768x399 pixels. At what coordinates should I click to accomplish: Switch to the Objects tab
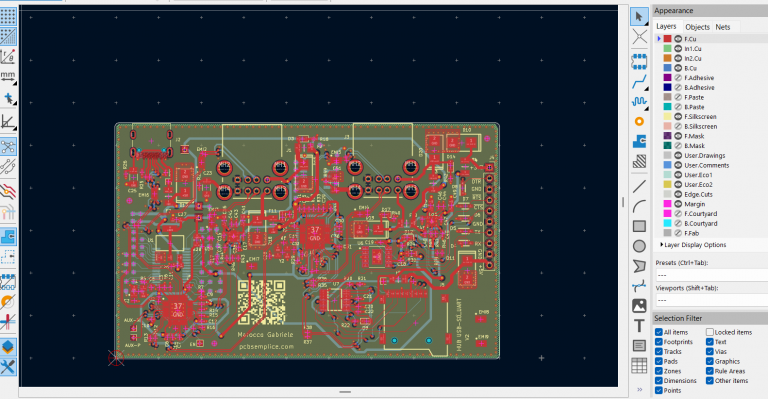(697, 27)
